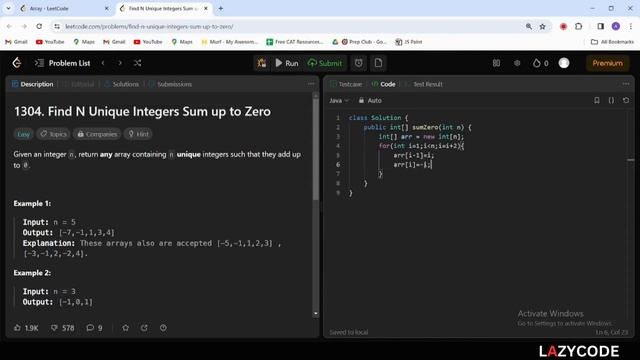Image resolution: width=640 pixels, height=360 pixels.
Task: Expand the Topics tag
Action: (x=53, y=134)
